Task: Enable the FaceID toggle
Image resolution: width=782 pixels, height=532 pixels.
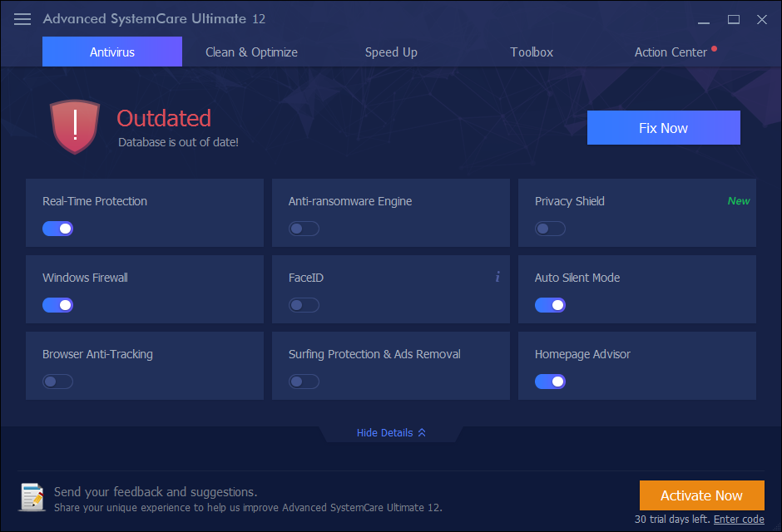Action: pos(304,305)
